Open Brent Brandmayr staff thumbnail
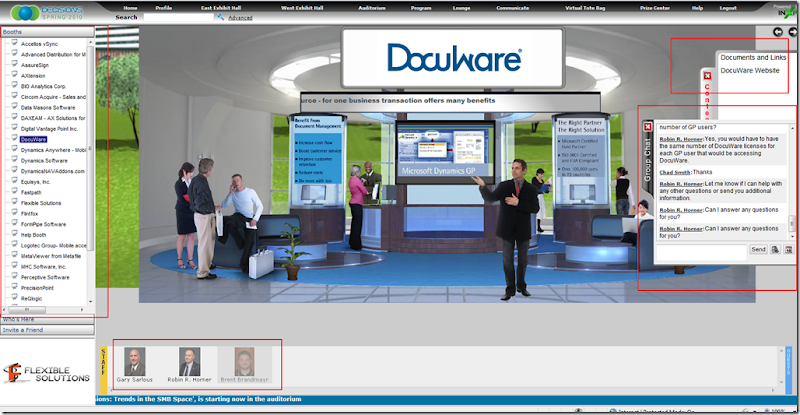 (244, 364)
